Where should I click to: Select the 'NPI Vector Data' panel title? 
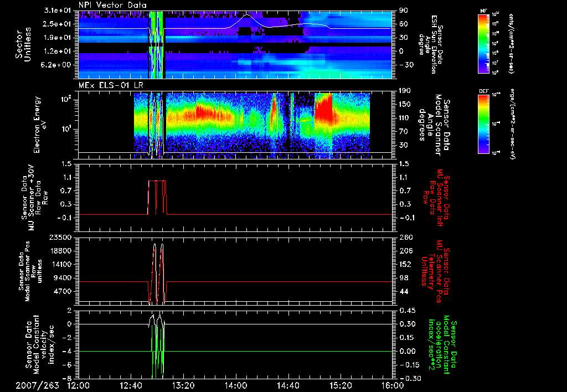pyautogui.click(x=112, y=5)
